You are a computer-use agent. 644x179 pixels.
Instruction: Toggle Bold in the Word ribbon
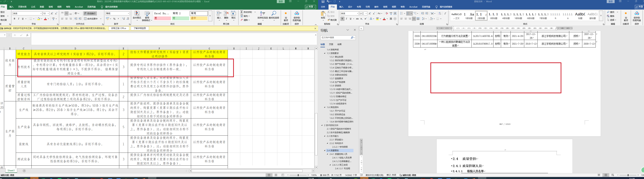pos(342,19)
